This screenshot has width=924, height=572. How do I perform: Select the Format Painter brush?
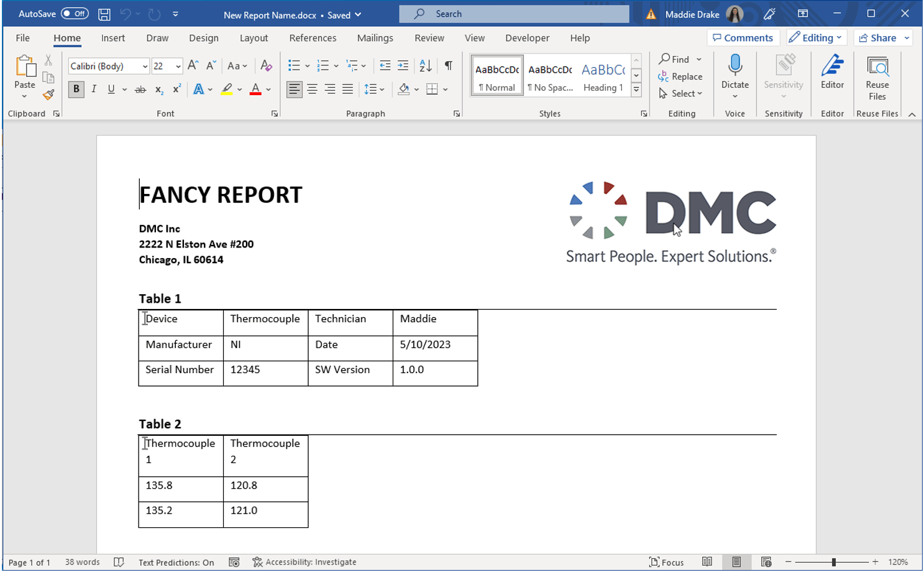[x=48, y=95]
